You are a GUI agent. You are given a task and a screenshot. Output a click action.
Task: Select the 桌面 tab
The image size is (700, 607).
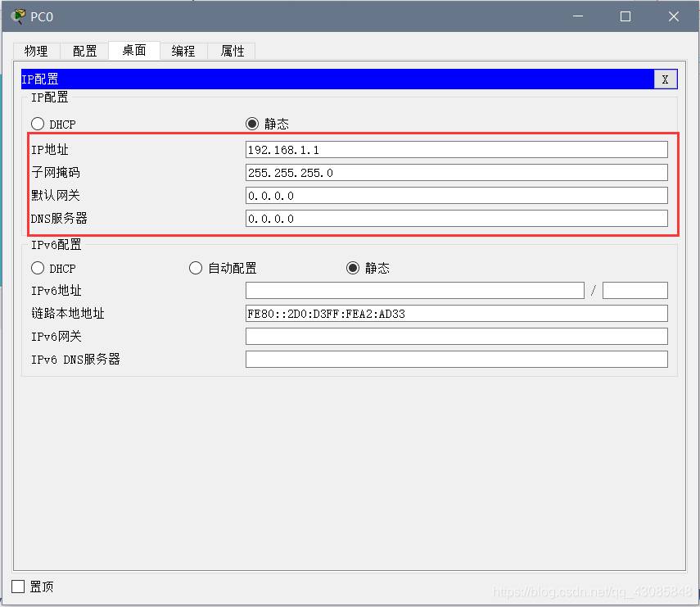134,50
